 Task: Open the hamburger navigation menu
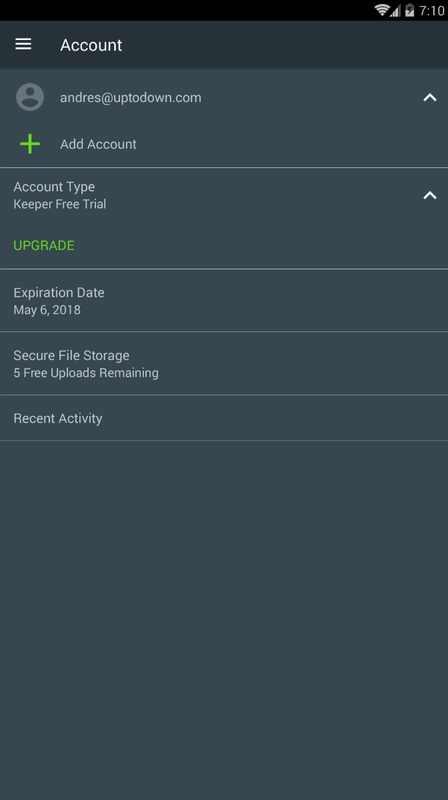(23, 44)
